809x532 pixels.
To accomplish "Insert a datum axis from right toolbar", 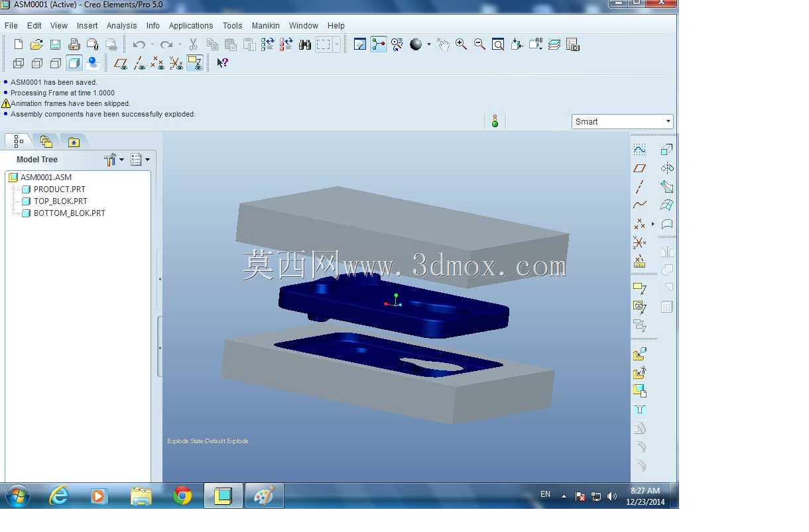I will coord(639,187).
